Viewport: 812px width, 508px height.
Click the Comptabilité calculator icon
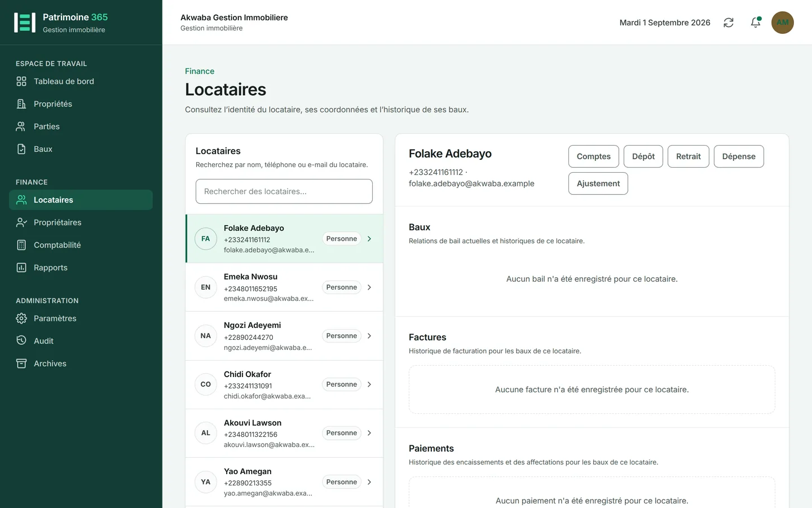point(21,245)
